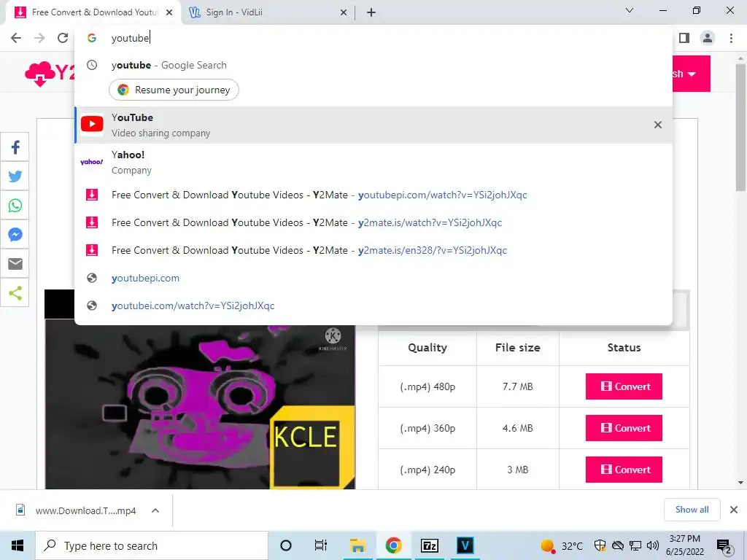Close the Free Convert & Download tab
Viewport: 747px width, 560px height.
[169, 13]
